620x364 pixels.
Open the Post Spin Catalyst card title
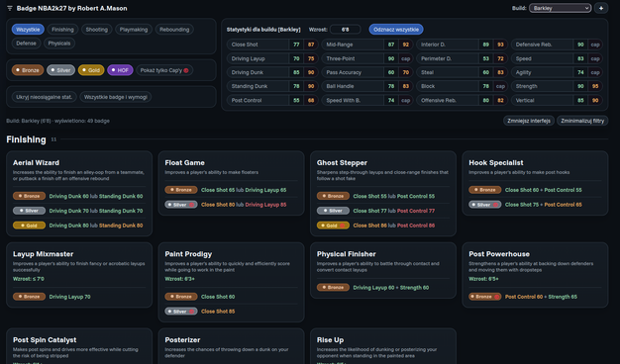45,340
